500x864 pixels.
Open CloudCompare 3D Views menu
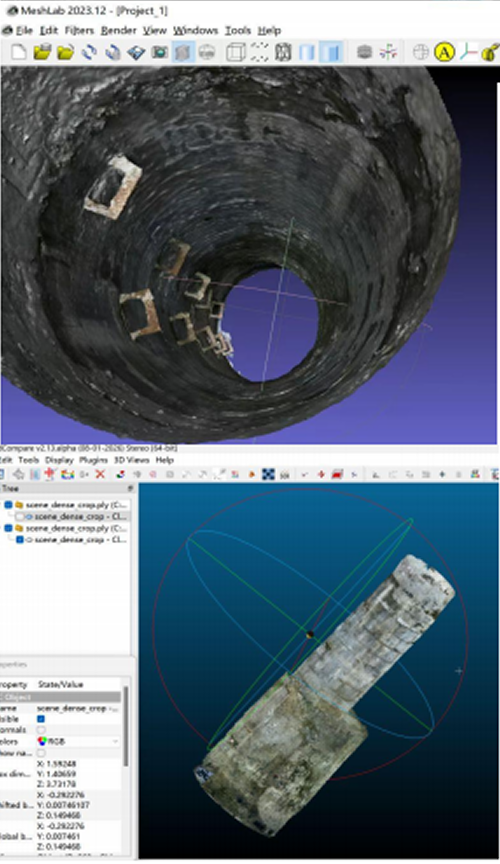pyautogui.click(x=132, y=460)
